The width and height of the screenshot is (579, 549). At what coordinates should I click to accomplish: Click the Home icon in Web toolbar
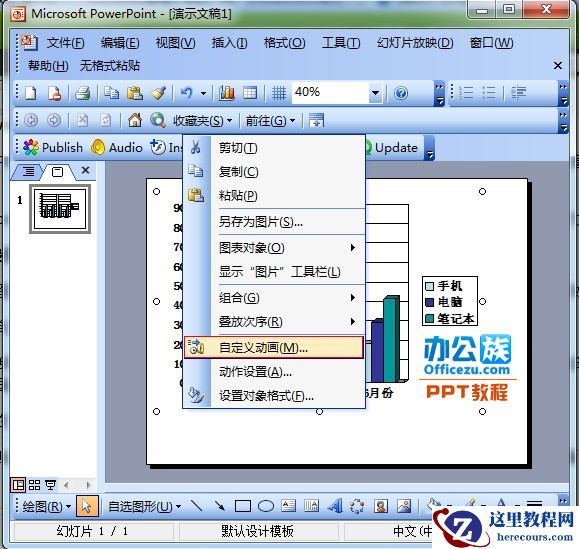point(135,120)
